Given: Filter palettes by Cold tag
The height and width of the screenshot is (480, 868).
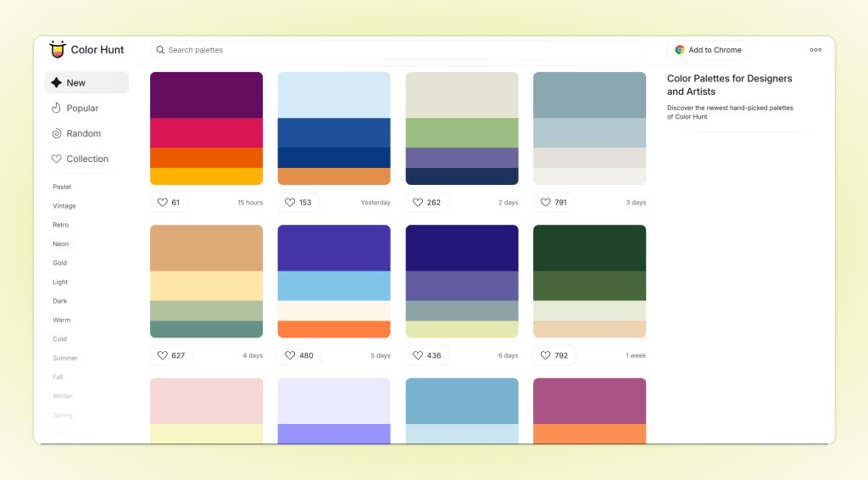Looking at the screenshot, I should 60,339.
